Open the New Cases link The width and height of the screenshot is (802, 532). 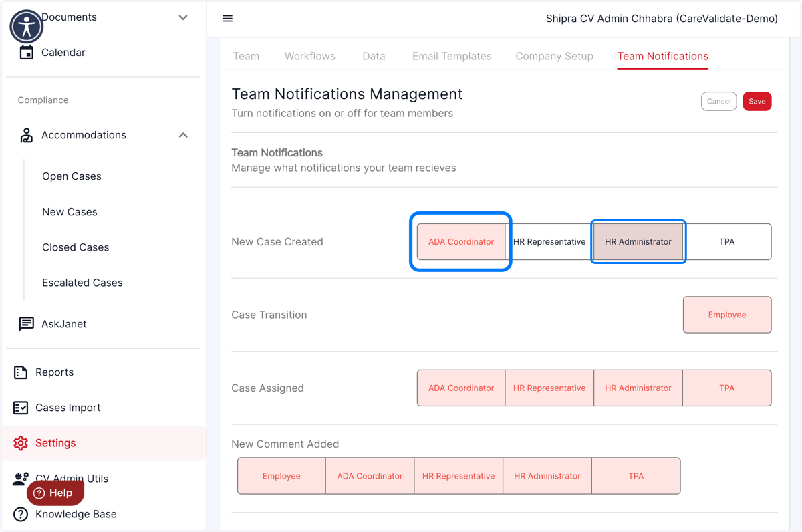70,212
